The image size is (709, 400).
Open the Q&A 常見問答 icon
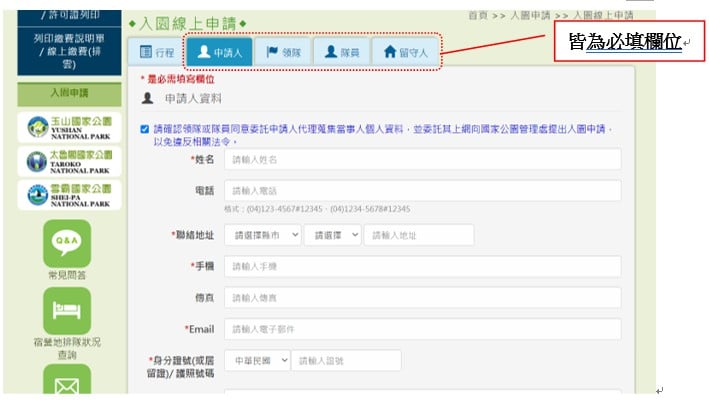point(67,244)
